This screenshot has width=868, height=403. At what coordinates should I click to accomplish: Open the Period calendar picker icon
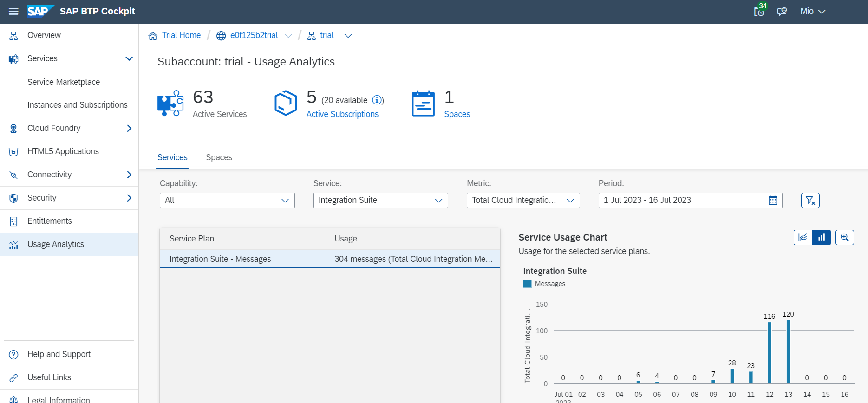[x=773, y=200]
